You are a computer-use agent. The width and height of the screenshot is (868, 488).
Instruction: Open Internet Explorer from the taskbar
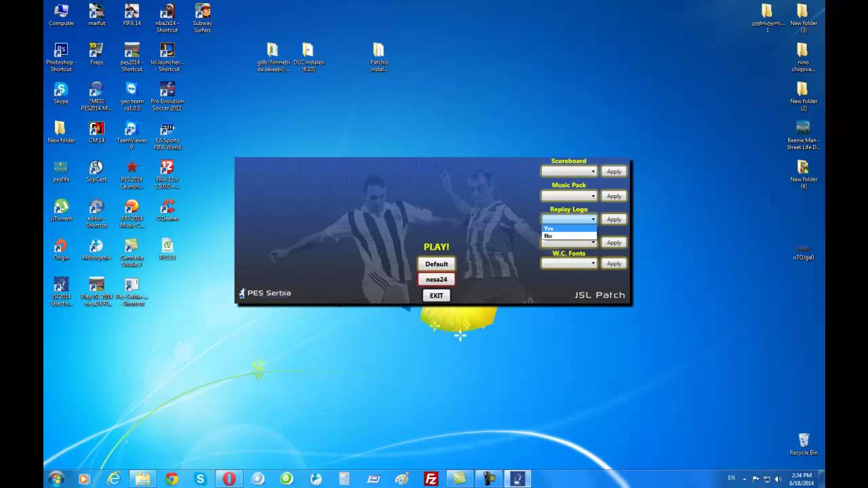click(114, 479)
